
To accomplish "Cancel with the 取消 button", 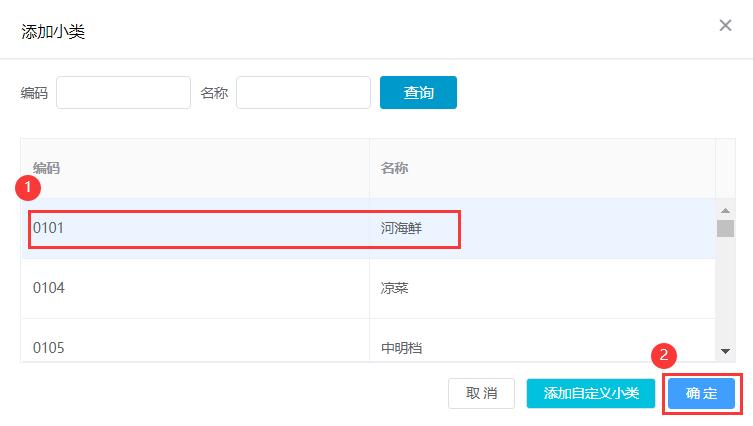I will click(481, 393).
